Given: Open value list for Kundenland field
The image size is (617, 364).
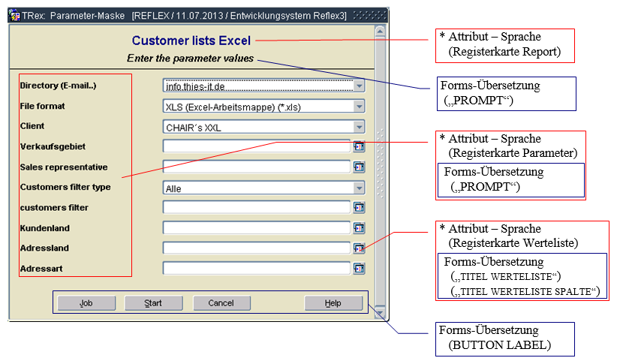Looking at the screenshot, I should [359, 227].
